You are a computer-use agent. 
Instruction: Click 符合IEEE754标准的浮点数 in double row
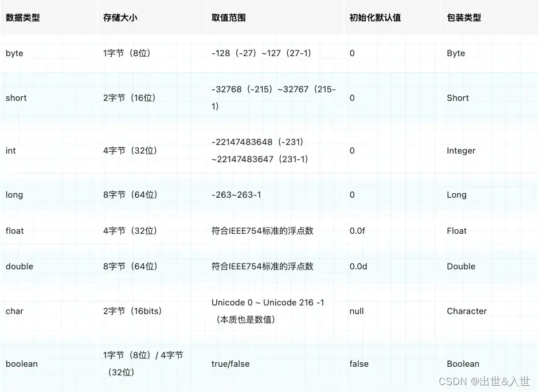pyautogui.click(x=262, y=266)
